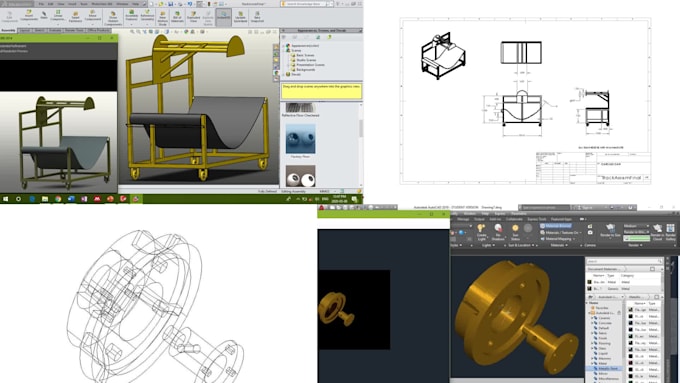Start a New Motion Study
Viewport: 680px width, 383px height.
pyautogui.click(x=163, y=18)
